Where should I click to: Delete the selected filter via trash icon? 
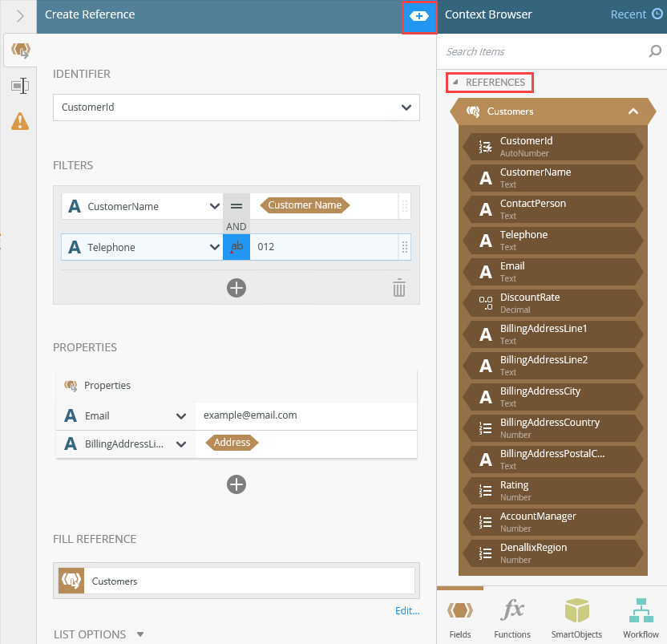click(398, 288)
